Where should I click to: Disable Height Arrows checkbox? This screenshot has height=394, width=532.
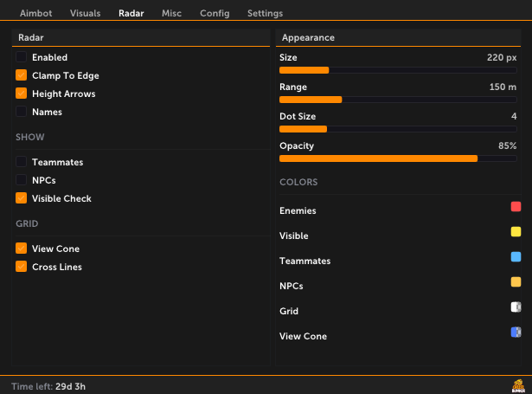pyautogui.click(x=21, y=93)
